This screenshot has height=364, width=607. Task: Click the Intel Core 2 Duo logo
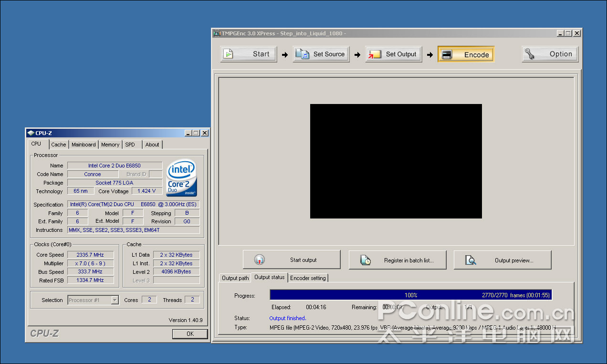tap(182, 177)
